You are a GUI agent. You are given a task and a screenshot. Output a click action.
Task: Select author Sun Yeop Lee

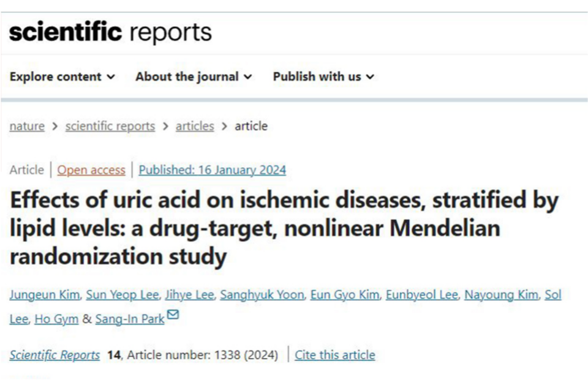tap(122, 295)
